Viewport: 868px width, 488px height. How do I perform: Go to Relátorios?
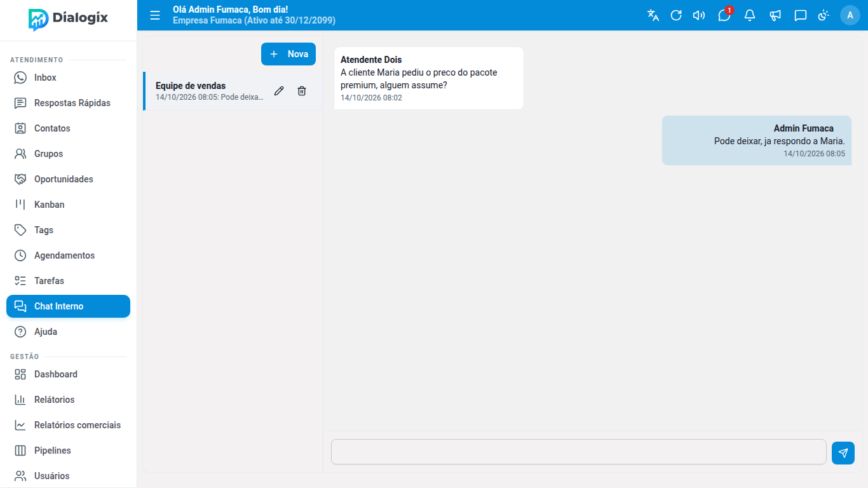pos(68,400)
